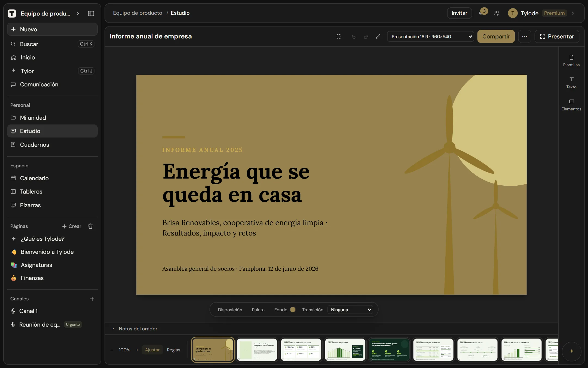
Task: Select slide 2 thumbnail
Action: (257, 350)
